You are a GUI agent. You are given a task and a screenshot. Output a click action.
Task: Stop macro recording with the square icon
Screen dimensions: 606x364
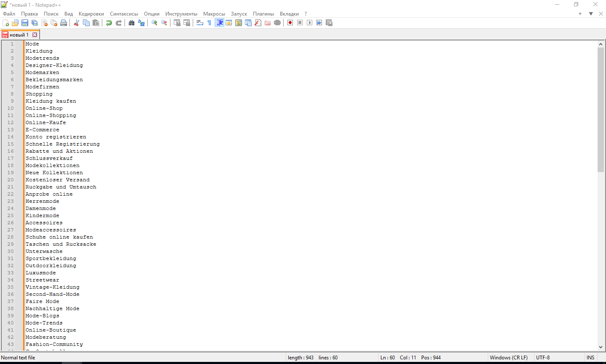[x=300, y=23]
